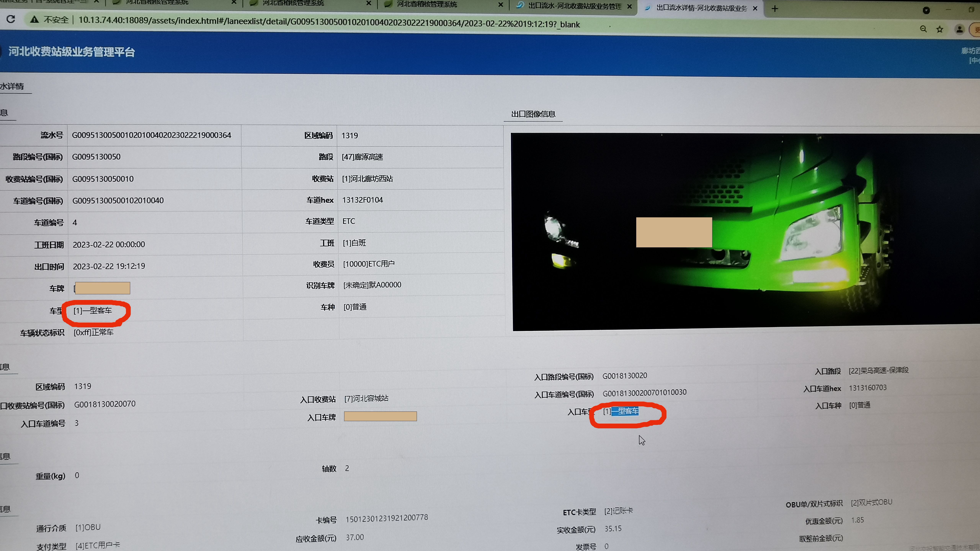Close the 出口流水-河北收费站级业务管理 tab
This screenshot has width=980, height=551.
(629, 7)
